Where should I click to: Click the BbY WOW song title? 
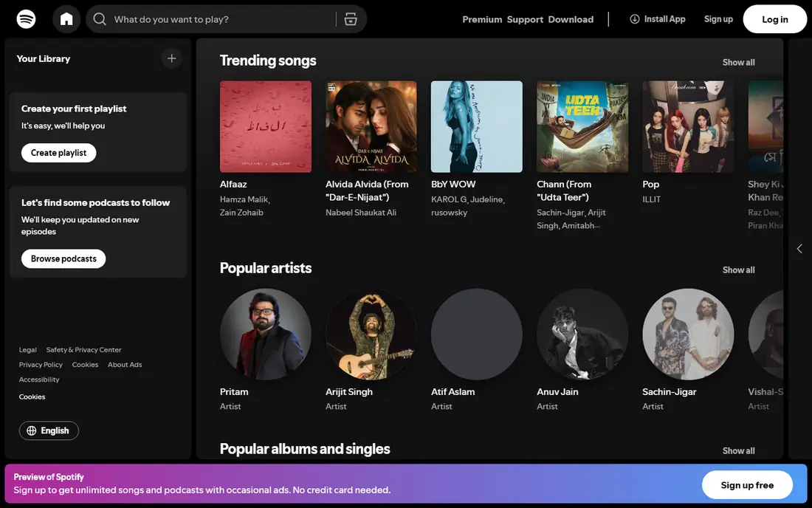453,185
